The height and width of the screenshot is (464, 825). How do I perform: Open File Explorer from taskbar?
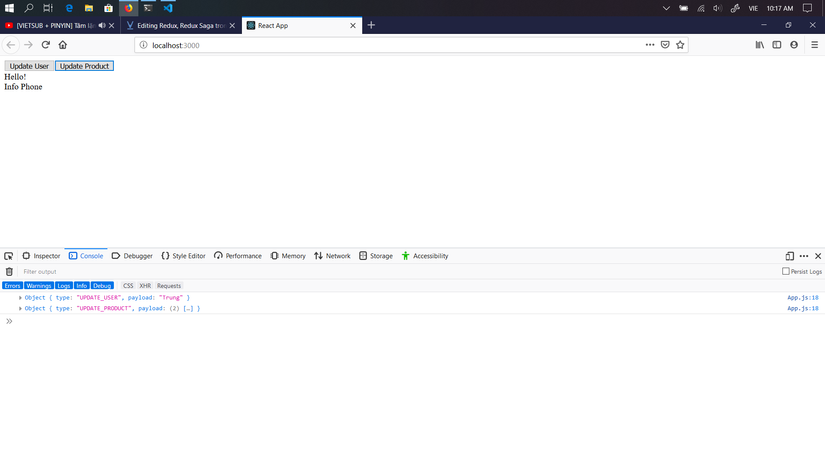[x=89, y=8]
